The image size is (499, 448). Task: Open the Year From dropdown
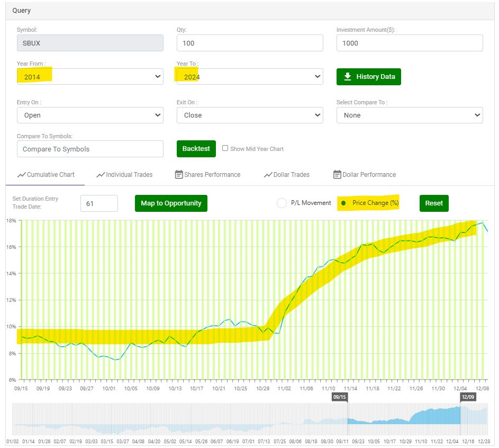point(90,76)
